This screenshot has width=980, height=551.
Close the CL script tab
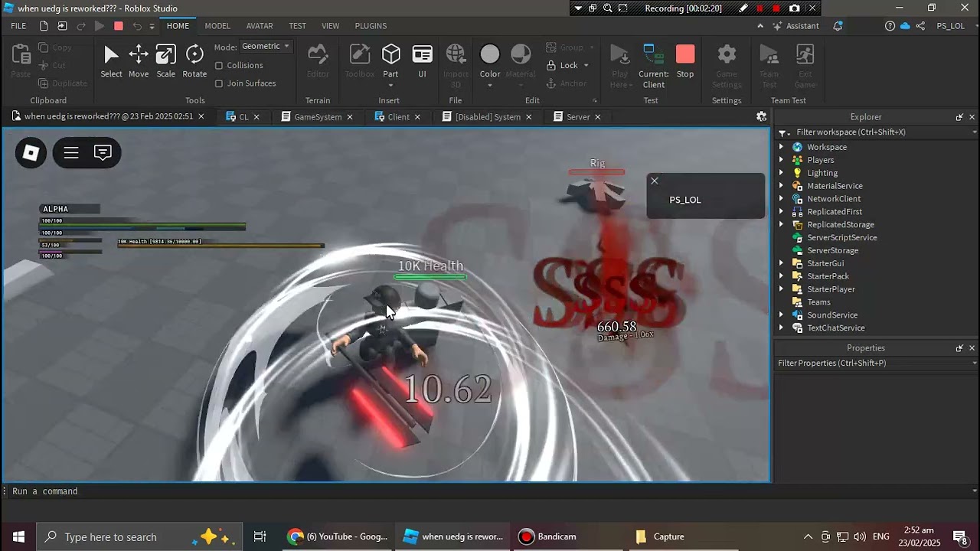[256, 117]
